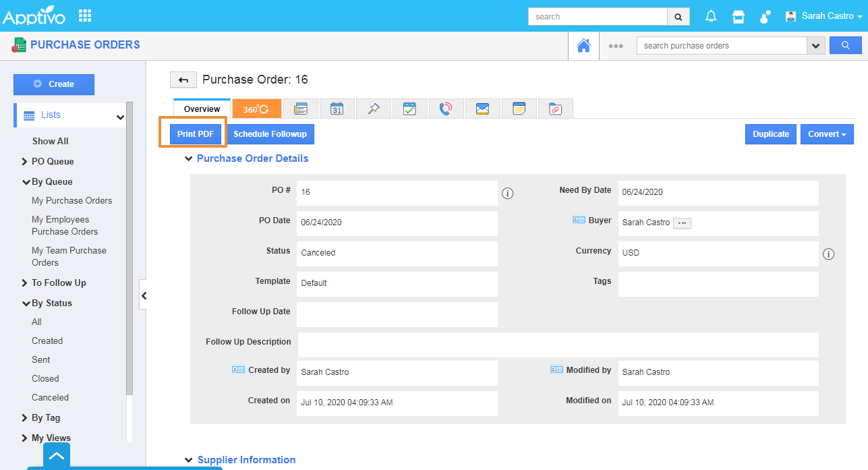
Task: Open the Emails envelope icon tab
Action: (x=482, y=109)
